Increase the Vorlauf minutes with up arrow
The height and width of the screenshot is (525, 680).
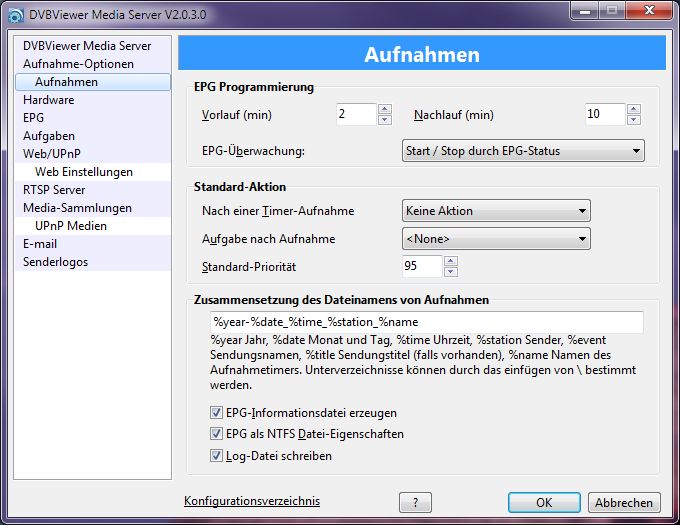385,109
